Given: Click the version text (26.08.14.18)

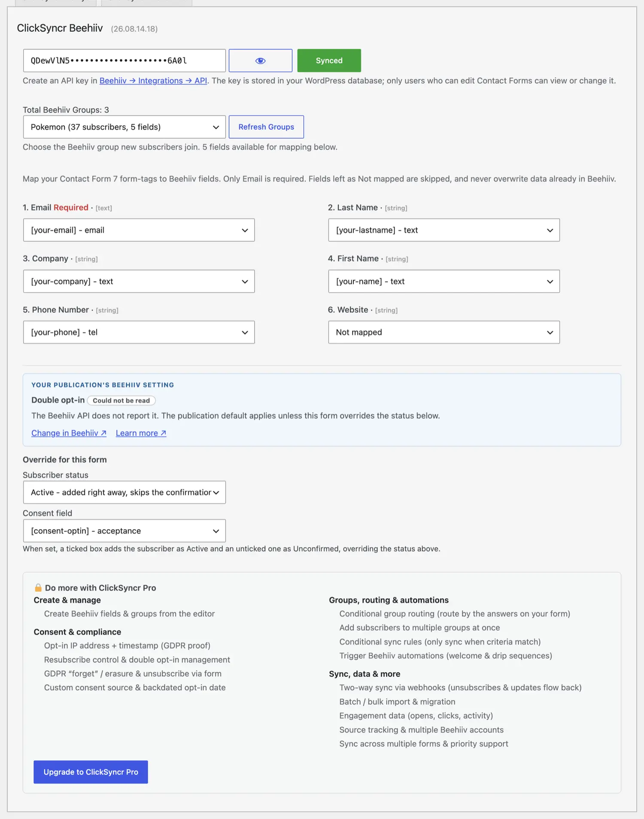Looking at the screenshot, I should [134, 29].
